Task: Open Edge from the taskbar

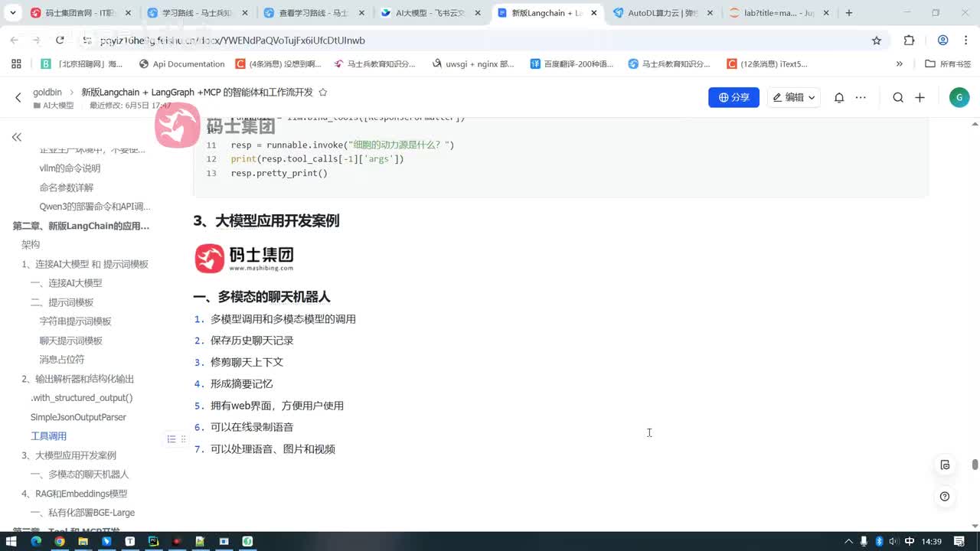Action: pos(35,541)
